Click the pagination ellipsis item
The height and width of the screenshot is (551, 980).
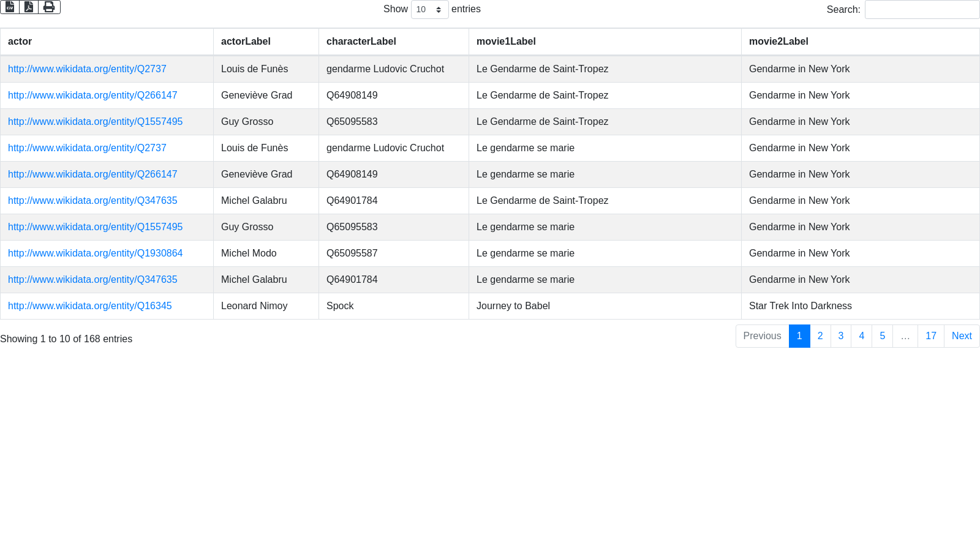(905, 336)
